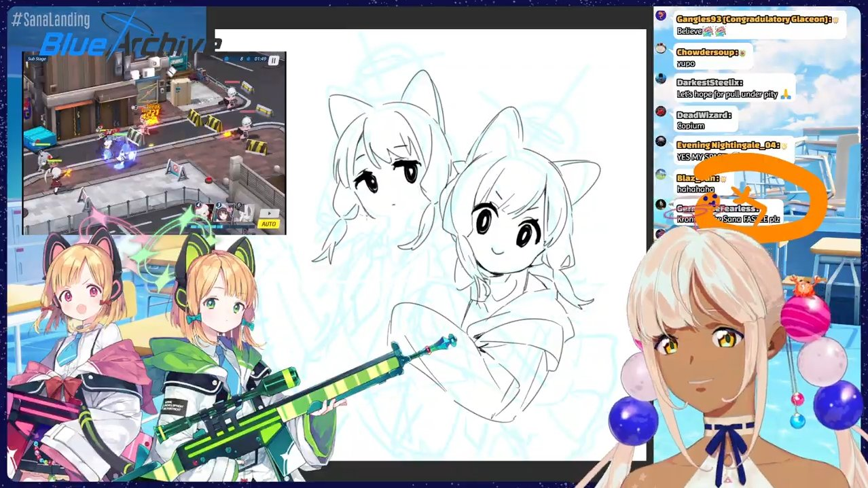The image size is (868, 488).
Task: Activate the cost 4 skill card
Action: pos(204,213)
